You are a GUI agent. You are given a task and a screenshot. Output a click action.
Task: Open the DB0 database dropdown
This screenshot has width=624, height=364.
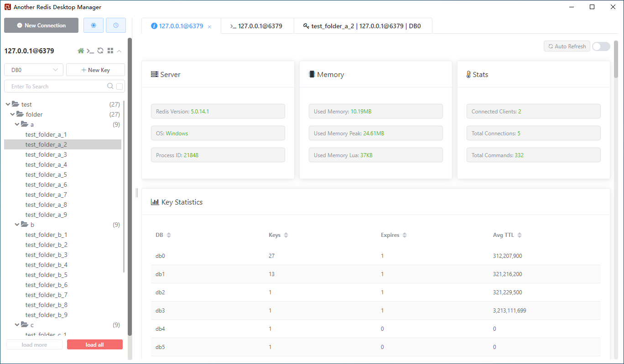tap(34, 70)
